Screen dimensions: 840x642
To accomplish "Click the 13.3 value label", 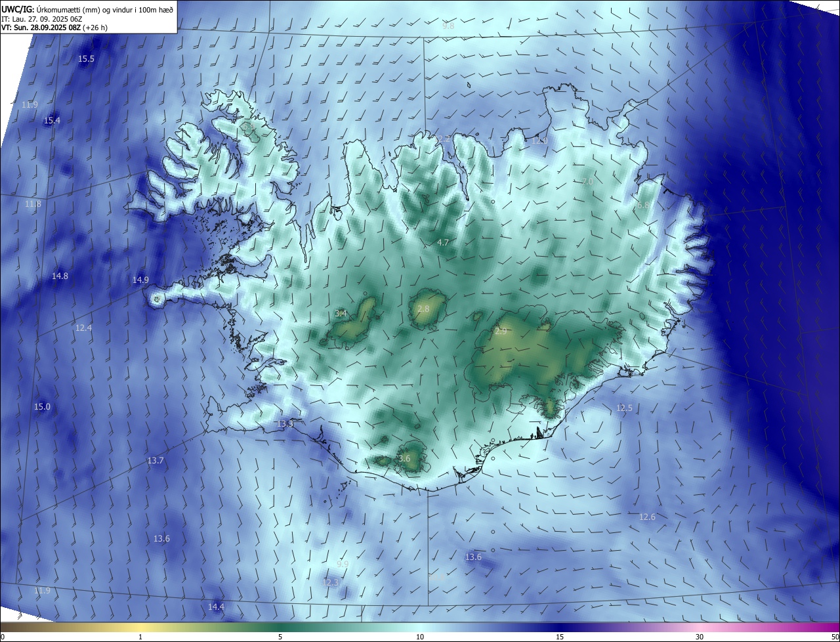I will coord(285,424).
